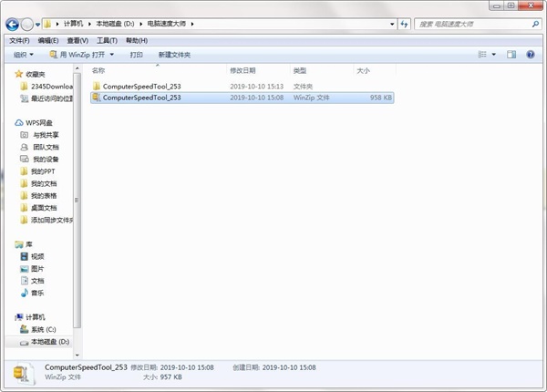Select 电脑速度大师 in the breadcrumb
This screenshot has width=547, height=392.
[x=167, y=24]
